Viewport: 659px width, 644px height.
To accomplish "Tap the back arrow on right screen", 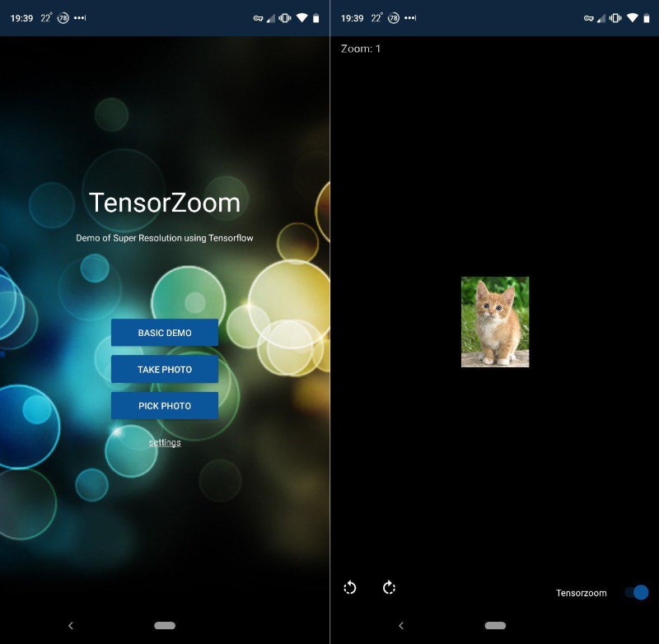I will click(401, 626).
